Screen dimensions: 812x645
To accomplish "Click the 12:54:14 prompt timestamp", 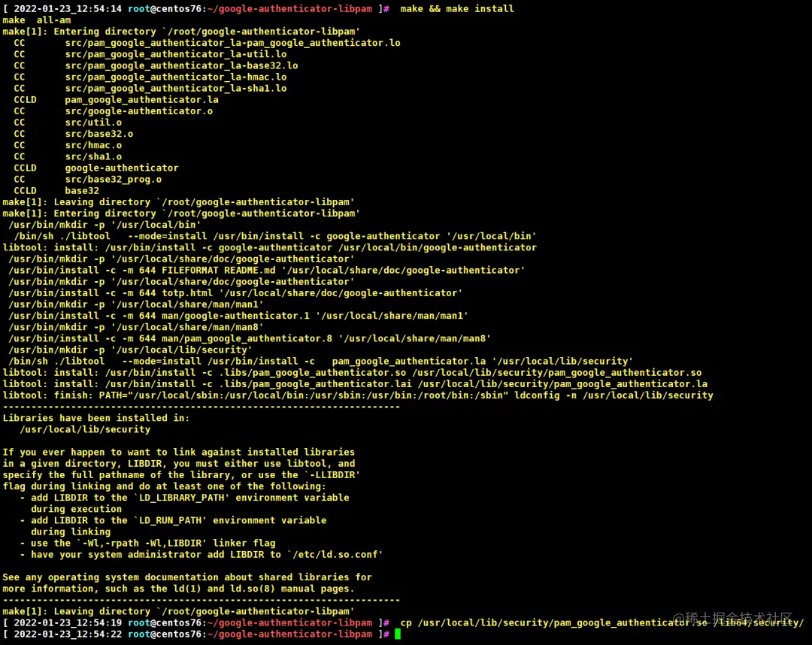I will pyautogui.click(x=68, y=9).
